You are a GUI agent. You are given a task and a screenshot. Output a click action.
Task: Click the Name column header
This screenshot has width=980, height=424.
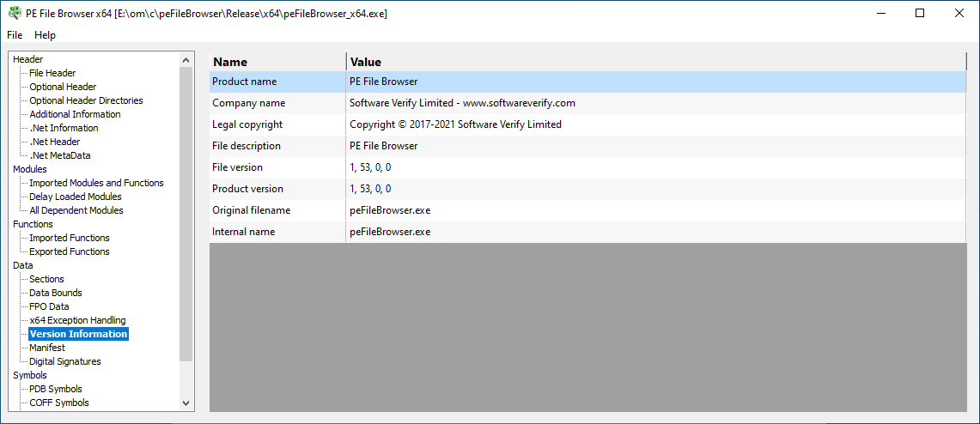[277, 62]
